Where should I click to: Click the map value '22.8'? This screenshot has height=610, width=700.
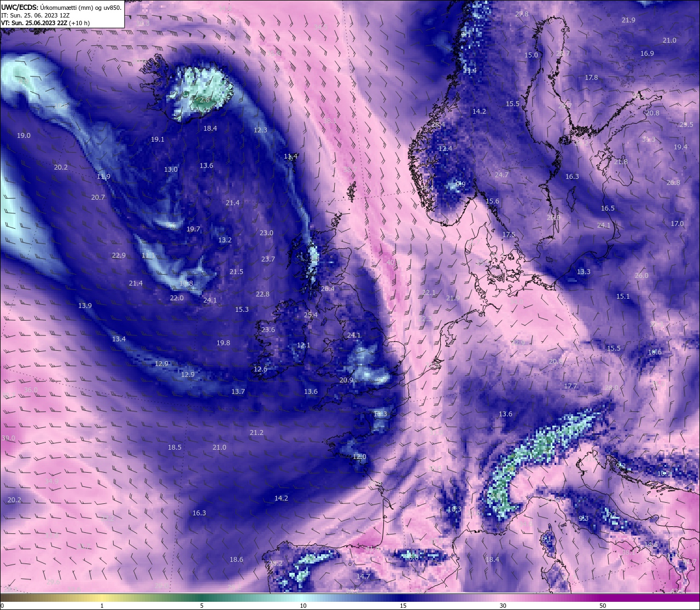point(262,294)
